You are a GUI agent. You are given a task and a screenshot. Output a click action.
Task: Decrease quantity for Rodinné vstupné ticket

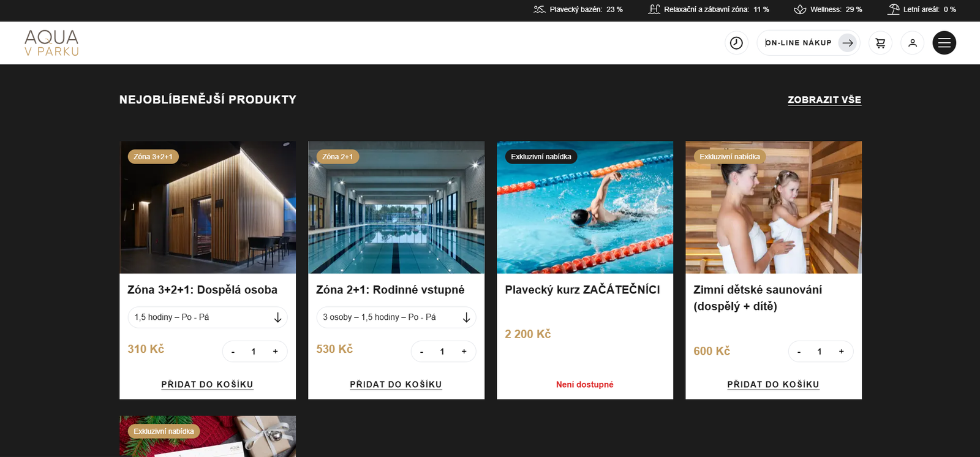[421, 352]
